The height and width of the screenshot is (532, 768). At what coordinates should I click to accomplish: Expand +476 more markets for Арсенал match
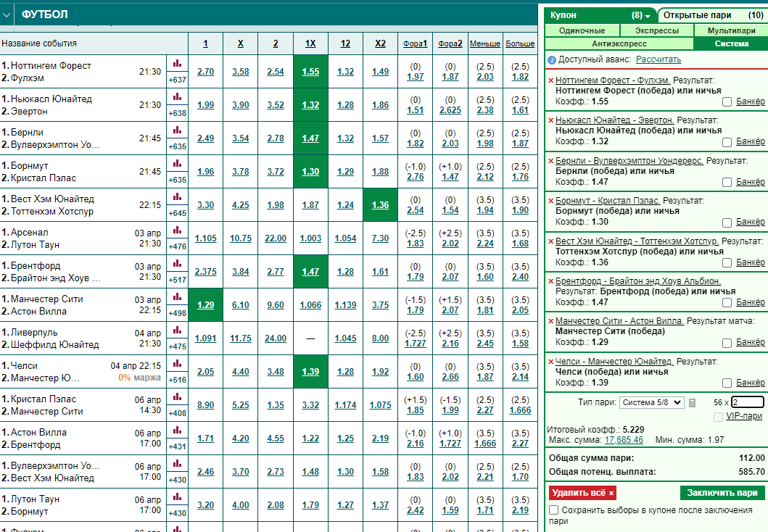tap(177, 246)
